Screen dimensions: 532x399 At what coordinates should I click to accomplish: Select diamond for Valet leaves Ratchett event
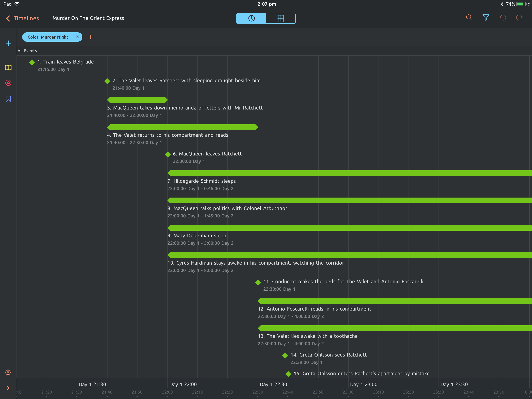coord(107,81)
